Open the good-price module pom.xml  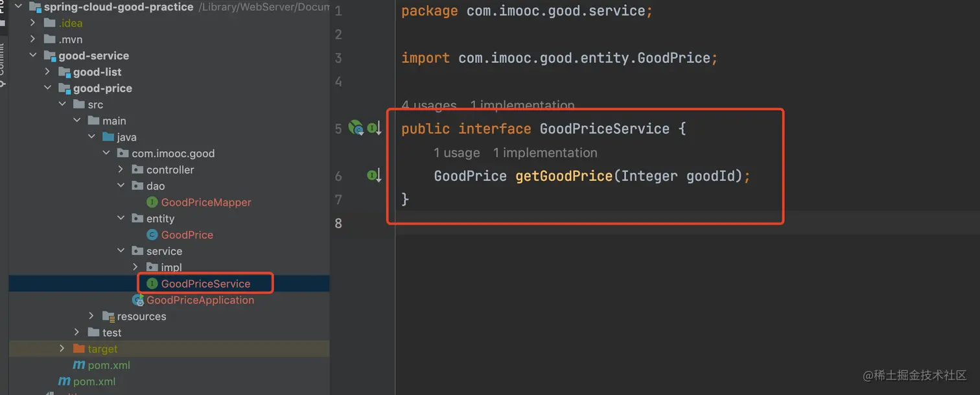(x=108, y=365)
